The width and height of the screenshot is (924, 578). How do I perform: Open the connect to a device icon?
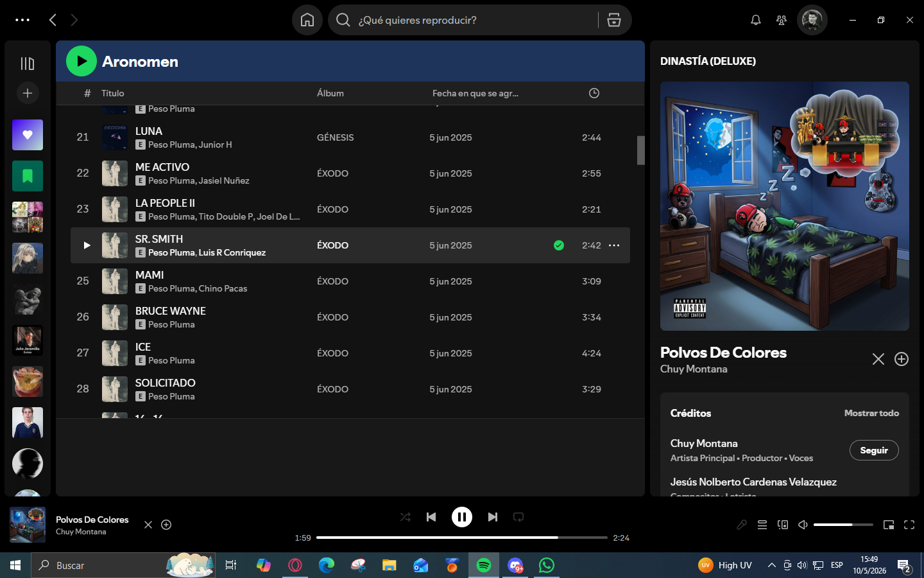[783, 525]
